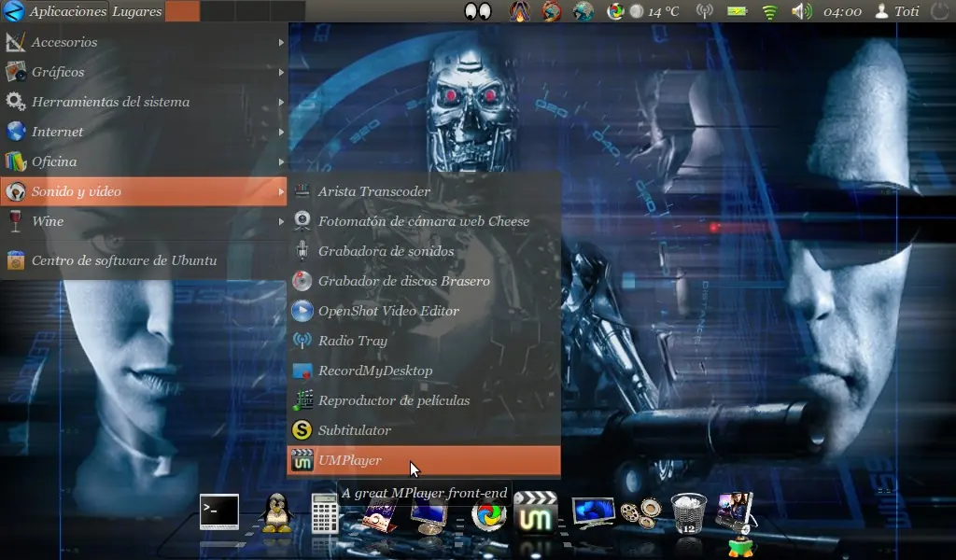Expand the Wine submenu
The image size is (956, 560).
tap(144, 221)
